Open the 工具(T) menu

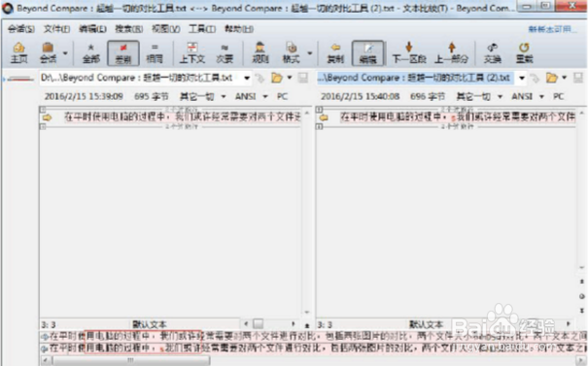tap(202, 29)
